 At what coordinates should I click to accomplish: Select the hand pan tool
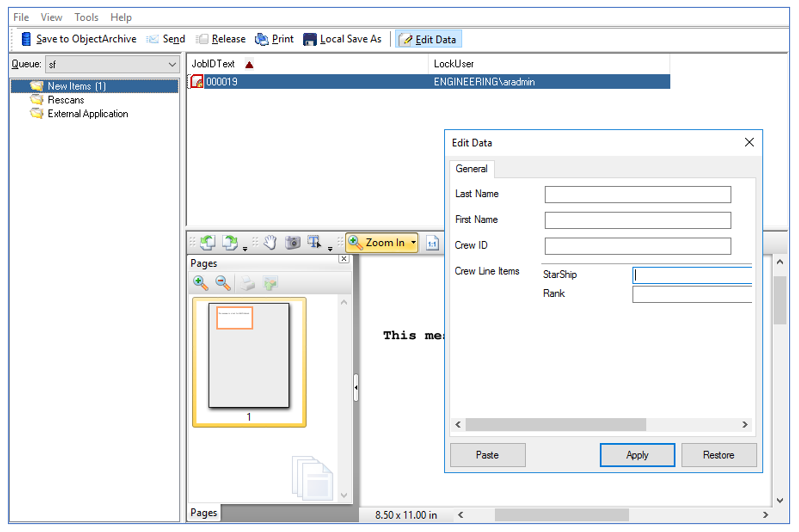tap(270, 243)
